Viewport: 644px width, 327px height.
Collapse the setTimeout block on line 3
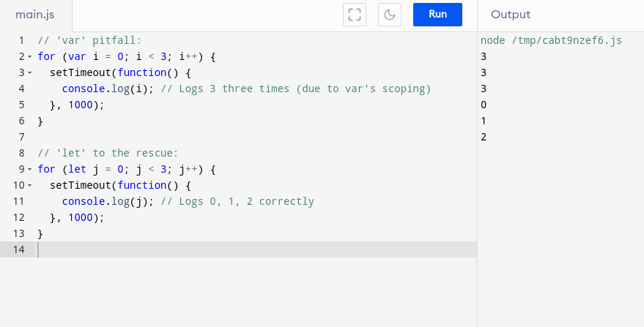30,72
